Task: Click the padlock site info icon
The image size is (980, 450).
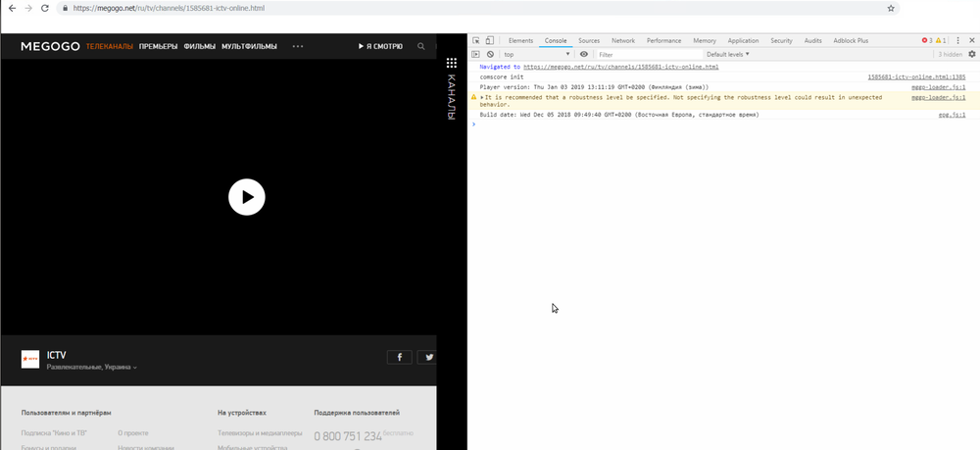Action: (65, 9)
